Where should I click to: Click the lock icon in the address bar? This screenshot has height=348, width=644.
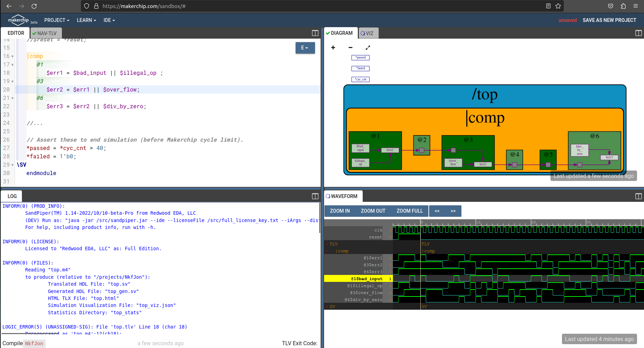[x=96, y=6]
